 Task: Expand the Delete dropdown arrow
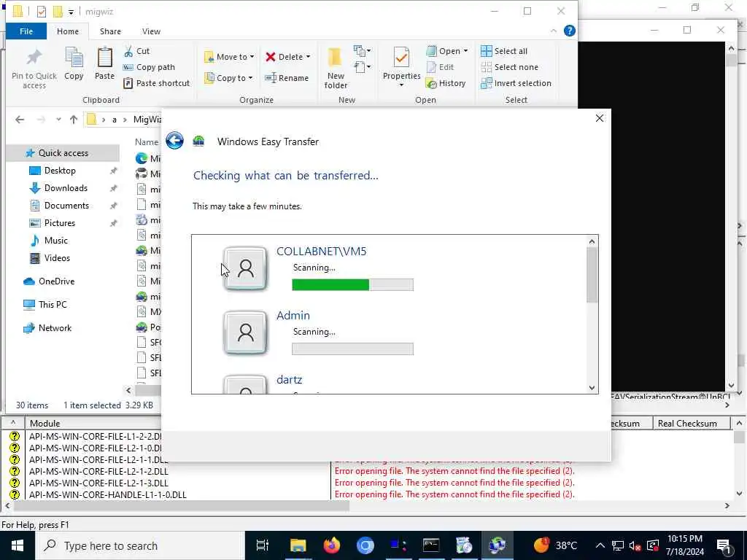click(309, 57)
